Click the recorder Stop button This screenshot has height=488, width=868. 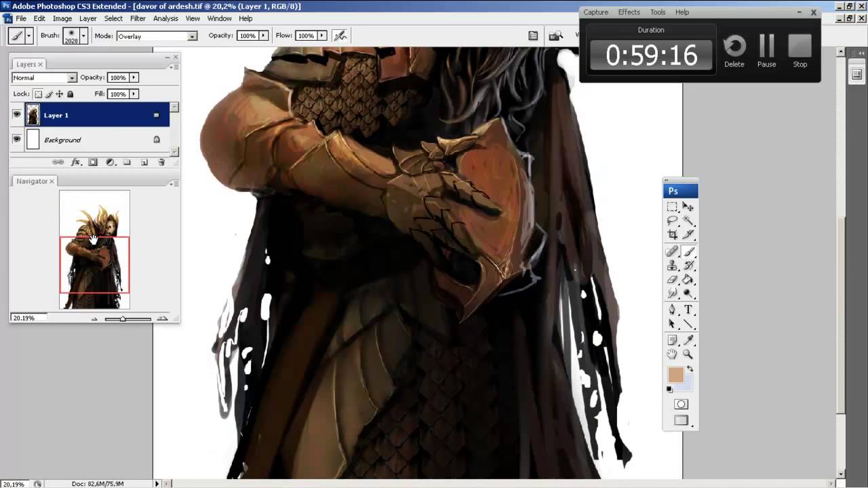point(800,51)
